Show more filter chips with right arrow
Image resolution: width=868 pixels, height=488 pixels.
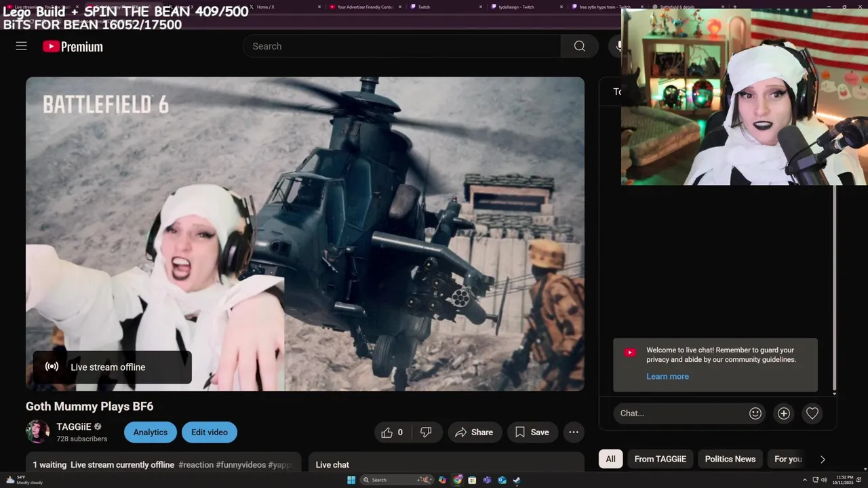click(823, 459)
